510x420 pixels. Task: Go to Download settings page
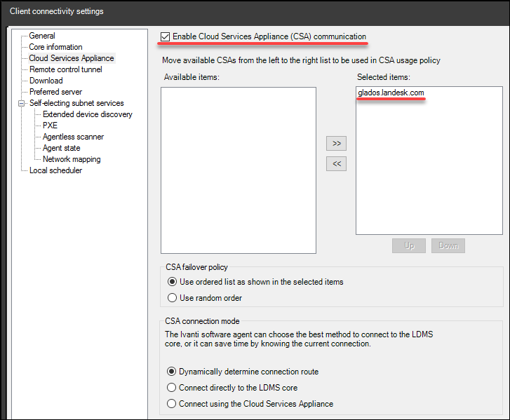click(46, 81)
